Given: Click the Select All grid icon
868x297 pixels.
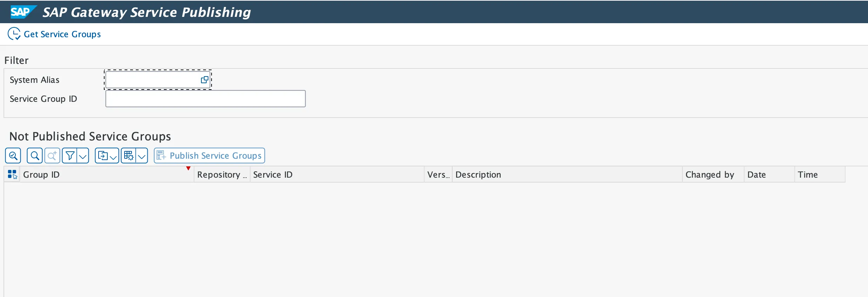Looking at the screenshot, I should point(12,174).
